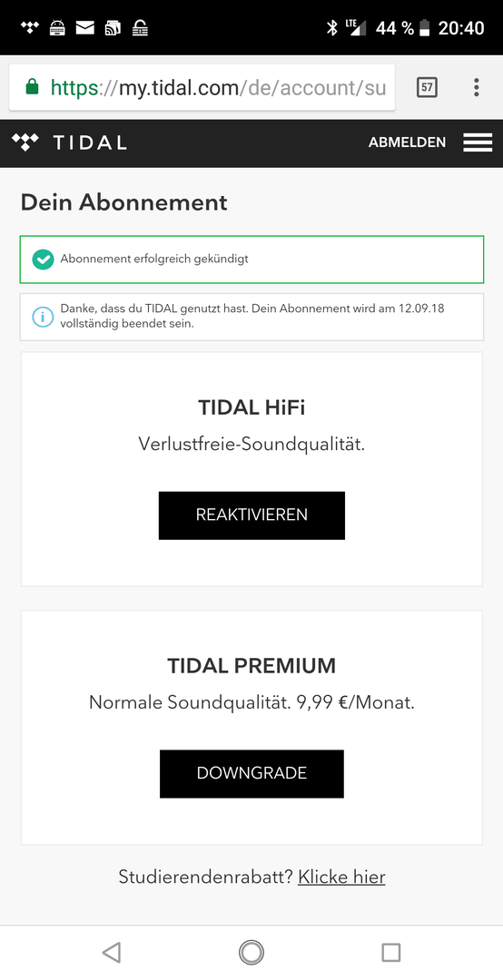This screenshot has width=503, height=980.
Task: Tap the Android recent apps square
Action: click(391, 953)
